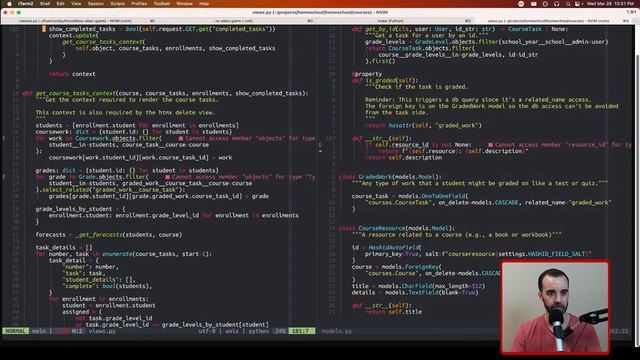Click utf-8 encoding in the statusline
The height and width of the screenshot is (360, 640).
point(207,331)
